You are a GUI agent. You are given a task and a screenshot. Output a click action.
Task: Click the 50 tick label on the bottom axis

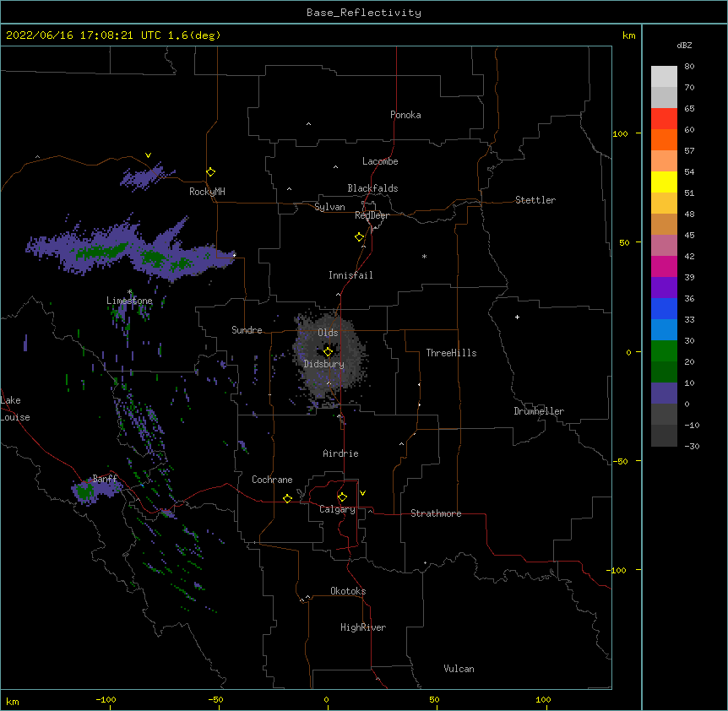tap(434, 699)
